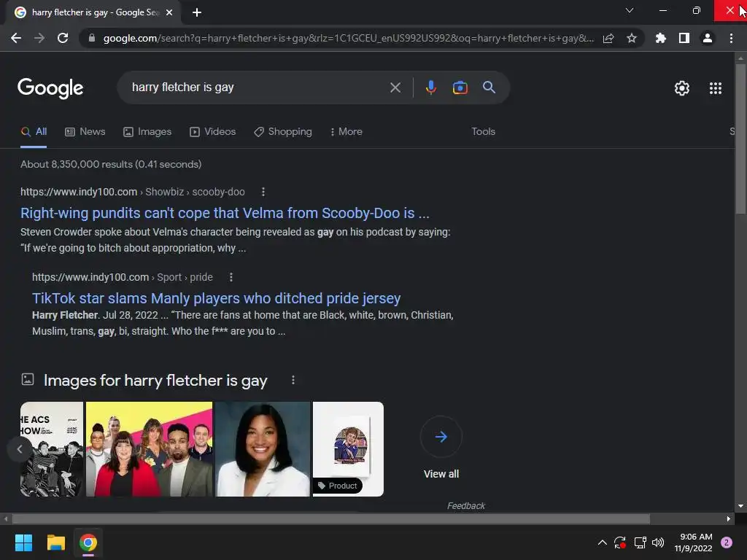Open options for Images section
Screen dimensions: 747x560
tap(293, 380)
